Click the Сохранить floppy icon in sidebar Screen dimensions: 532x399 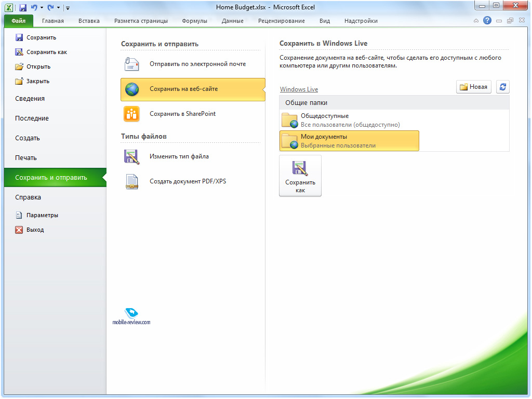[x=19, y=37]
